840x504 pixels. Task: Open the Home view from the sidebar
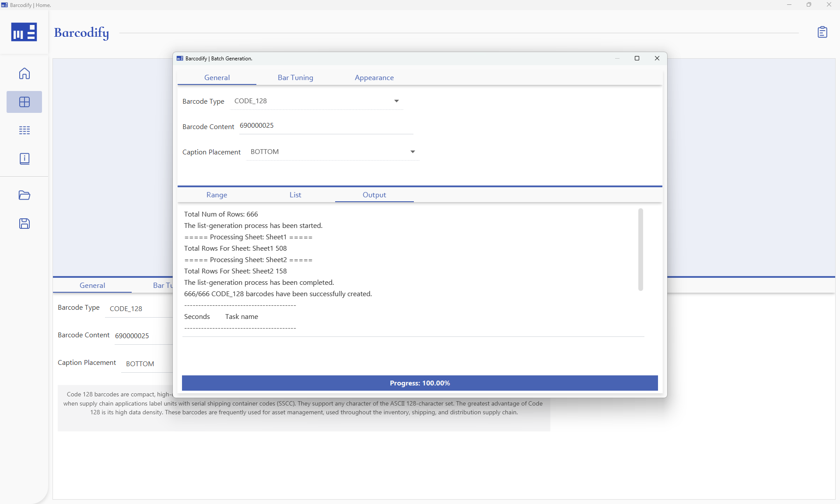pos(24,73)
